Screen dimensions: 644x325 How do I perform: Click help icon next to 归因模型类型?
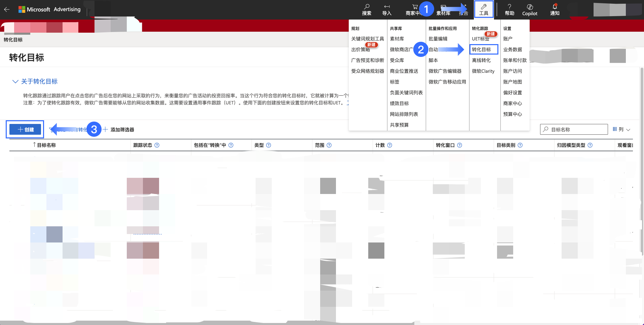point(590,145)
